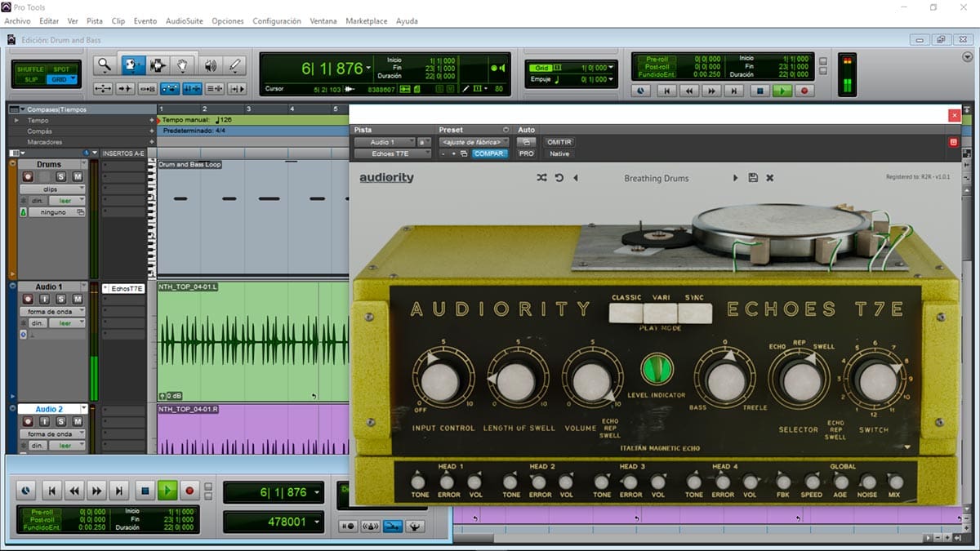Open Audio 1 'forma de onda' view selector
The width and height of the screenshot is (980, 551).
51,312
